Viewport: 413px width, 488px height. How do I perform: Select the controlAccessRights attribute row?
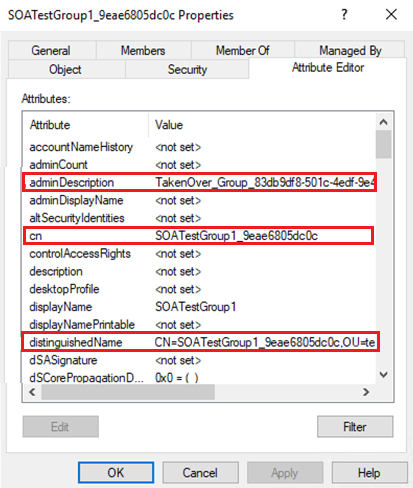coord(199,254)
